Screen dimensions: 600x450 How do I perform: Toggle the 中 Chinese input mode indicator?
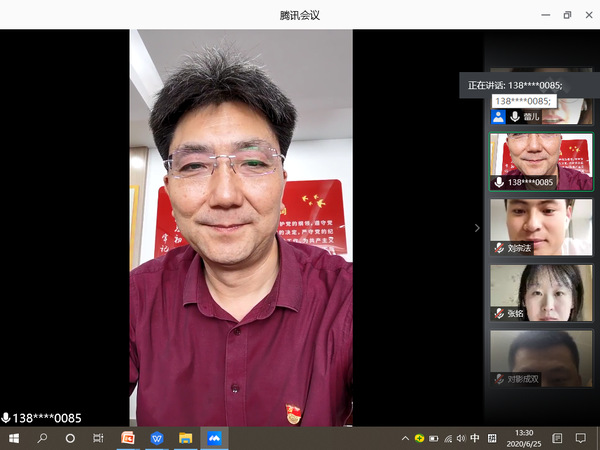(x=475, y=438)
